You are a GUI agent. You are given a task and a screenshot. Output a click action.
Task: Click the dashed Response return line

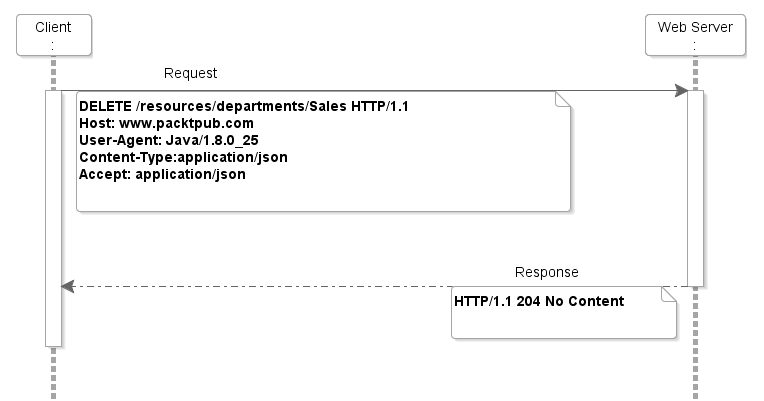point(260,286)
